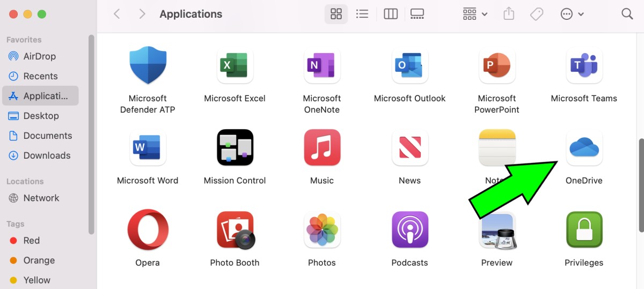The image size is (644, 289).
Task: Click the Favorites section header
Action: coord(24,40)
